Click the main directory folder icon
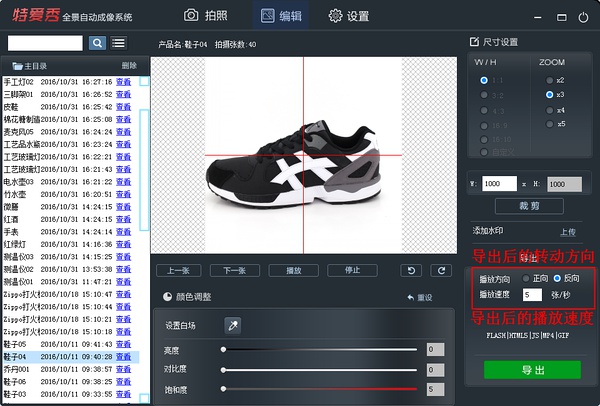This screenshot has height=406, width=600. (17, 66)
